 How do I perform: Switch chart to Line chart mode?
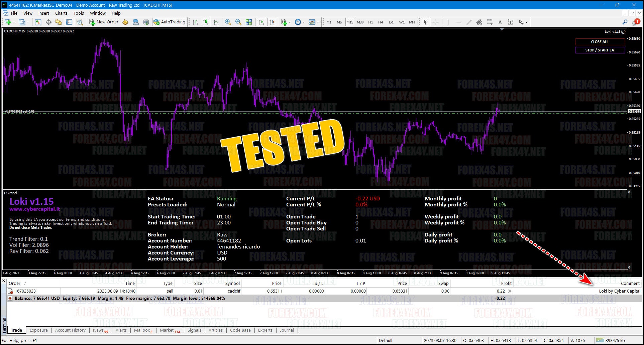216,22
